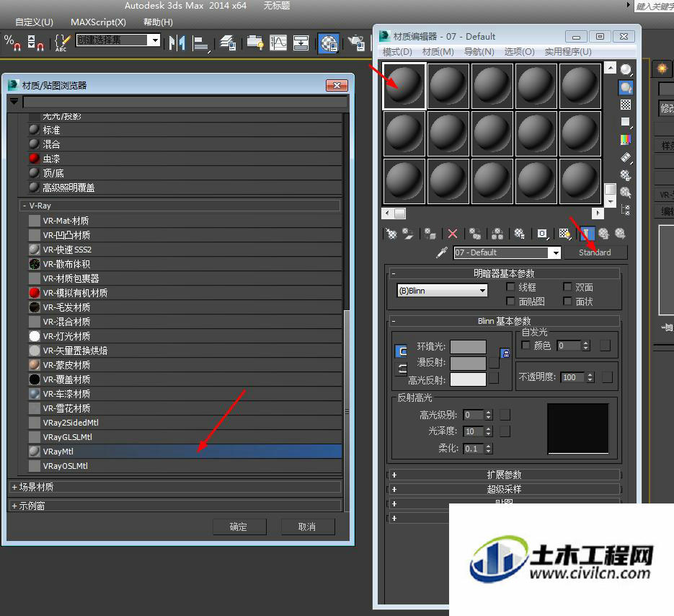This screenshot has height=616, width=674.
Task: Collapse the Blinn 基本参数 rollout
Action: pos(505,321)
